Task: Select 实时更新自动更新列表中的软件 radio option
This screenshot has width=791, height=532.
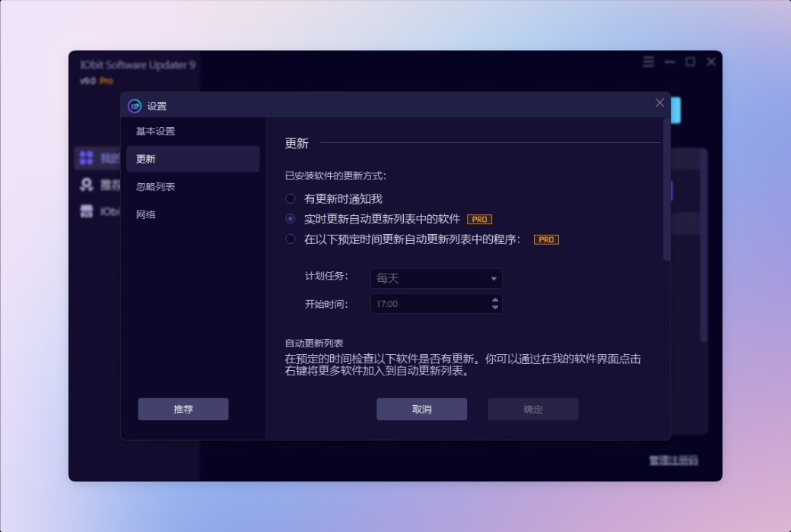Action: 291,219
